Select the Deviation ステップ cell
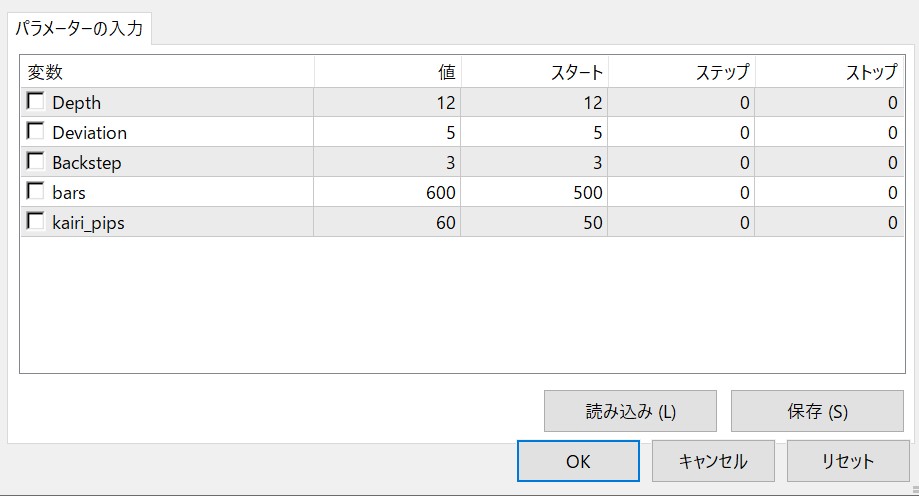Image resolution: width=919 pixels, height=496 pixels. [682, 132]
